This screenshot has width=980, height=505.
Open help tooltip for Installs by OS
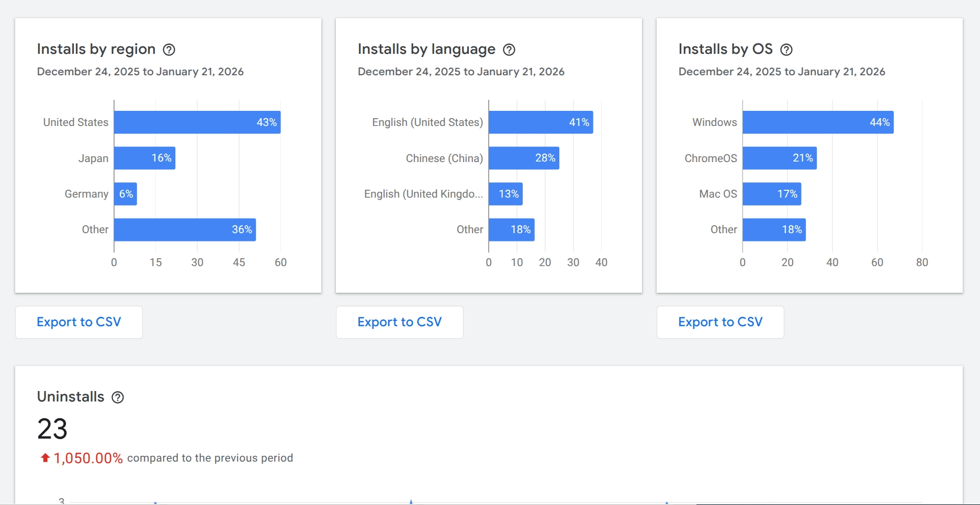tap(786, 49)
